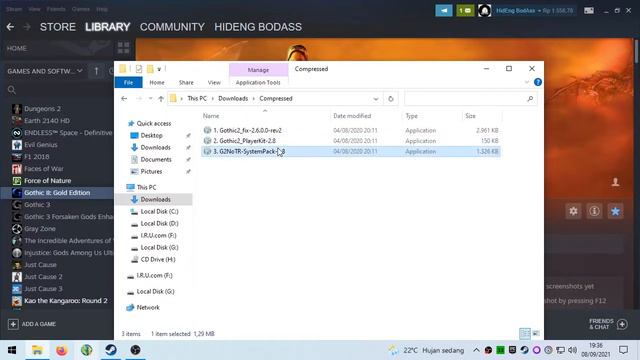Select file 2. Gothic2_PlayerKit-2.8

click(351, 141)
